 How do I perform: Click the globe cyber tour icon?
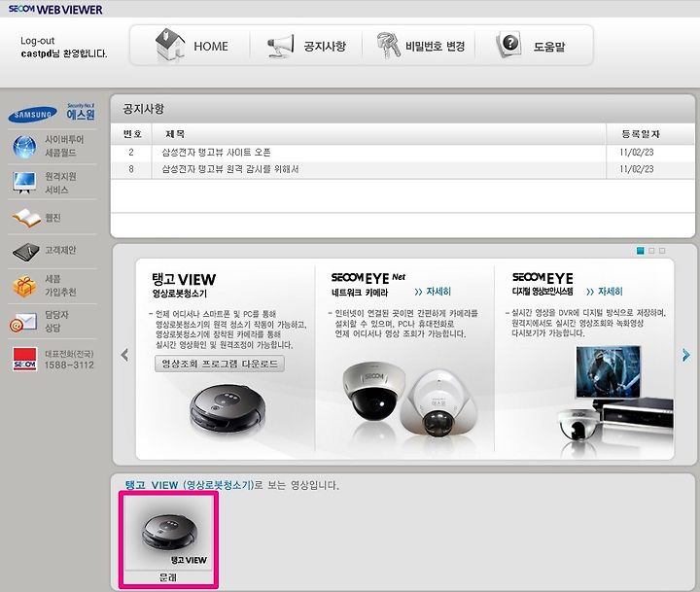24,147
